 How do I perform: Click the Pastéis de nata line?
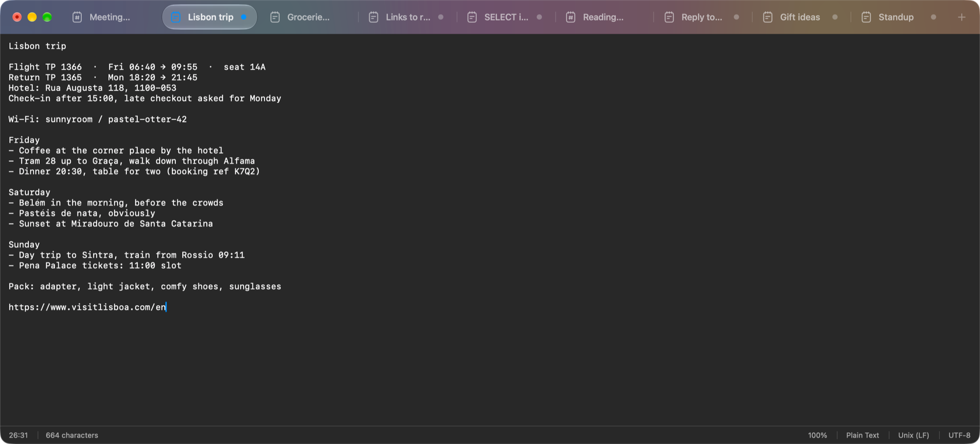point(82,213)
